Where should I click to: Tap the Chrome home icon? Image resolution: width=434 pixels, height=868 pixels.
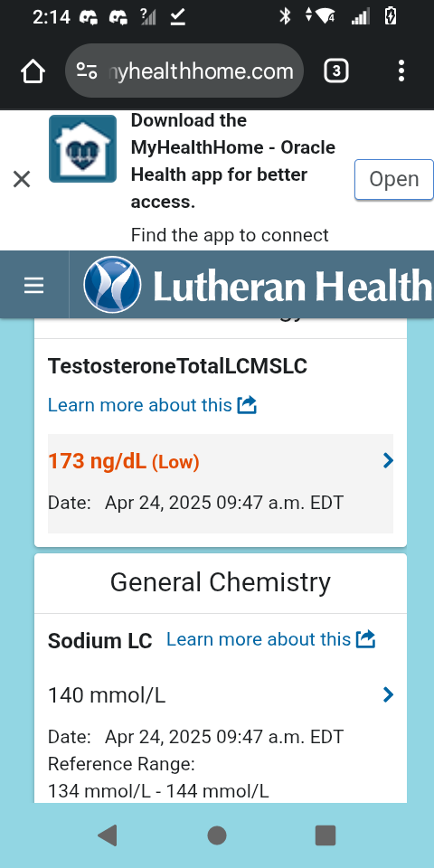[33, 71]
